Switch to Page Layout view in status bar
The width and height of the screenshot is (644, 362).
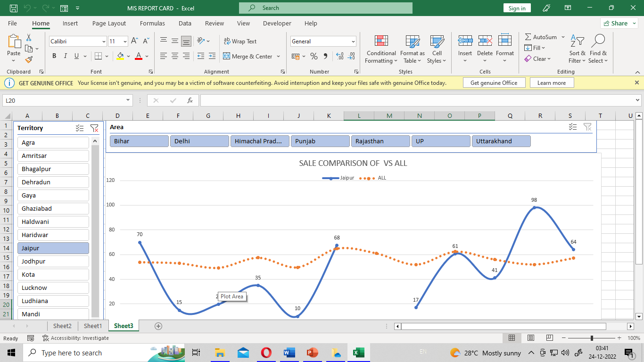(531, 338)
